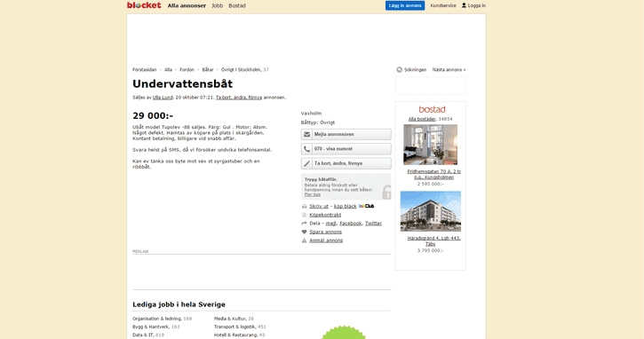Show the number via 070 - visa numret
644x339 pixels.
click(x=346, y=149)
